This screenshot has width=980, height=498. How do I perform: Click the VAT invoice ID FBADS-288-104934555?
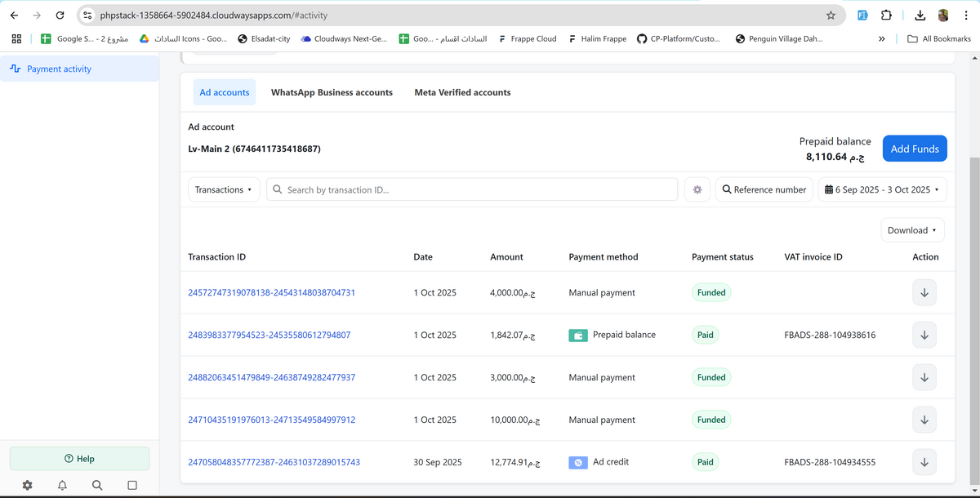[x=830, y=462]
